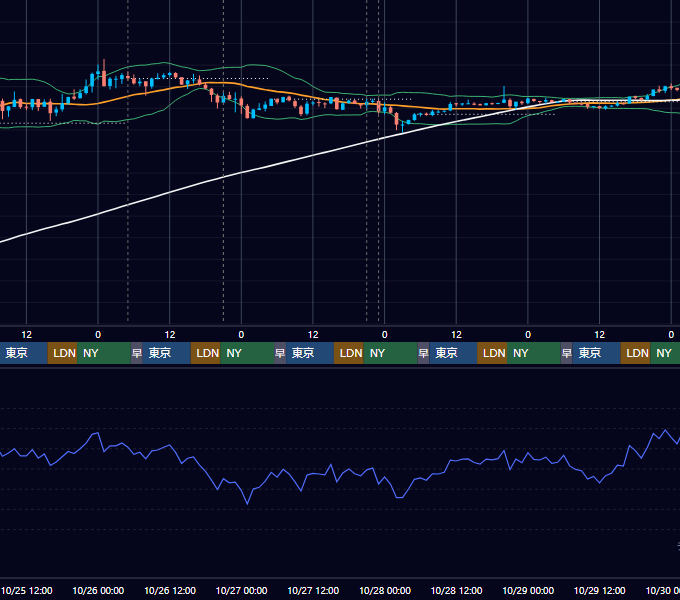Select the 10/29 12:00 axis label
680x600 pixels.
tap(600, 590)
